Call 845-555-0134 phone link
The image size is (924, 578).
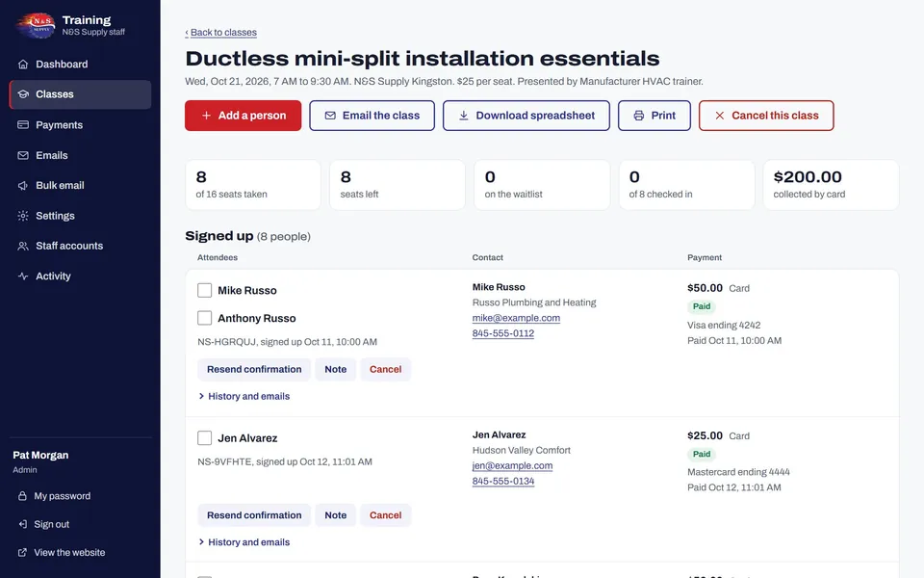coord(503,481)
